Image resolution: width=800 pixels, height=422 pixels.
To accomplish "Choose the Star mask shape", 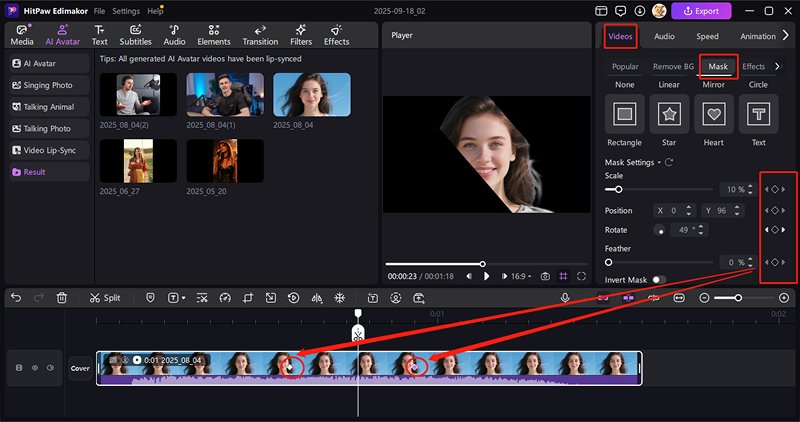I will click(669, 115).
